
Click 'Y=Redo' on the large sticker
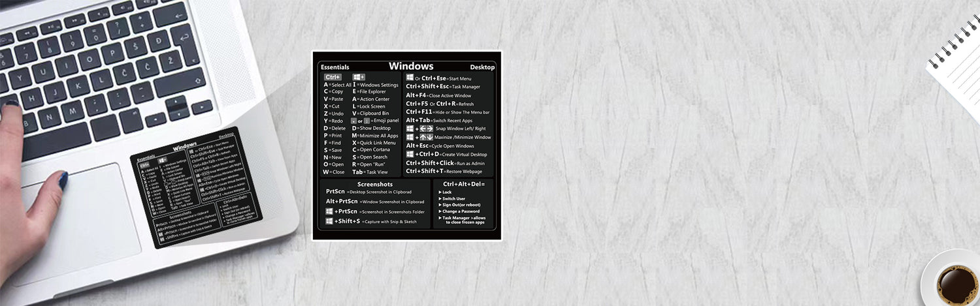pos(333,121)
